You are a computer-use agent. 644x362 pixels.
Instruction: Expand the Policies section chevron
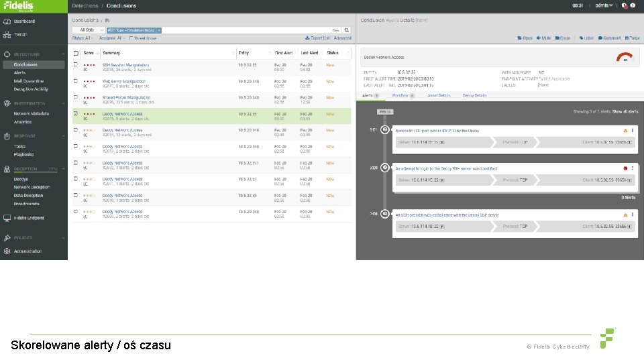[63, 238]
